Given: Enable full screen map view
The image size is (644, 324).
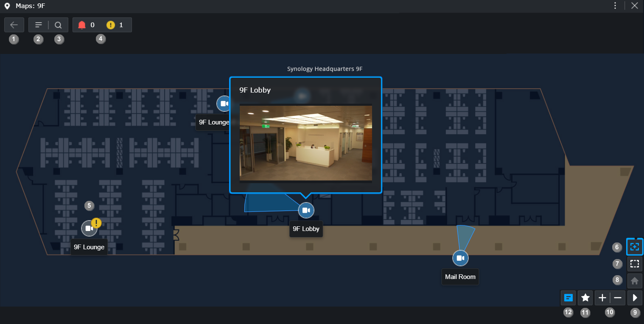Looking at the screenshot, I should (x=634, y=263).
